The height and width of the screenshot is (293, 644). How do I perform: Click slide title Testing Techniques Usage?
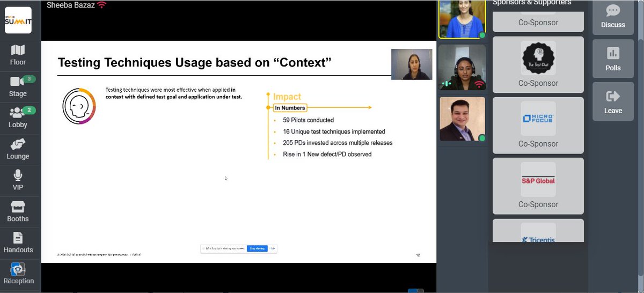coord(194,63)
